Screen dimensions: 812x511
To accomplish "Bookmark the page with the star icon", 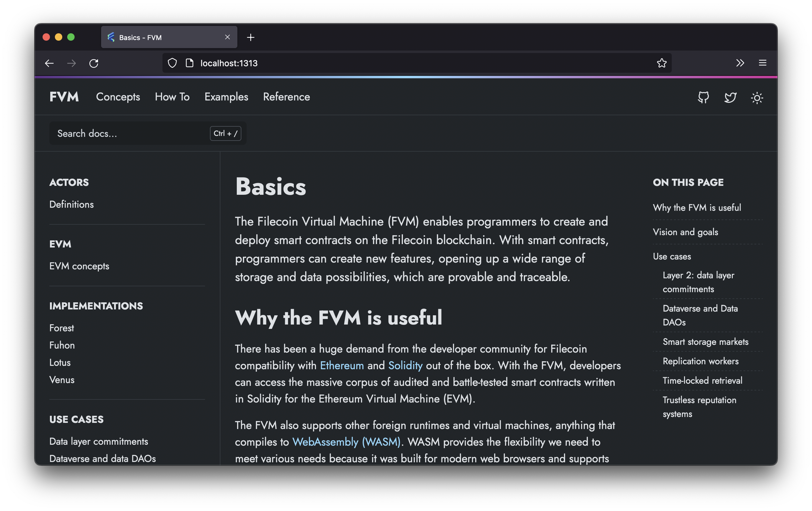I will point(662,63).
